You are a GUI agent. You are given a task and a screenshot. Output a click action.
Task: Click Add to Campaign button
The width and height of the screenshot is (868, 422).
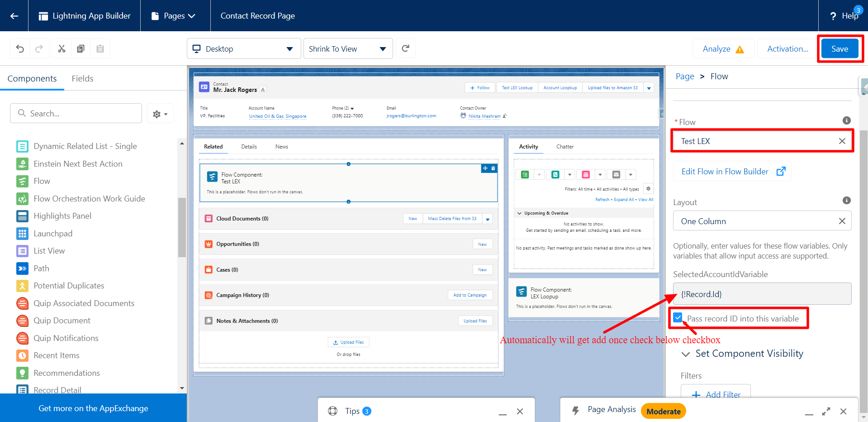tap(470, 295)
